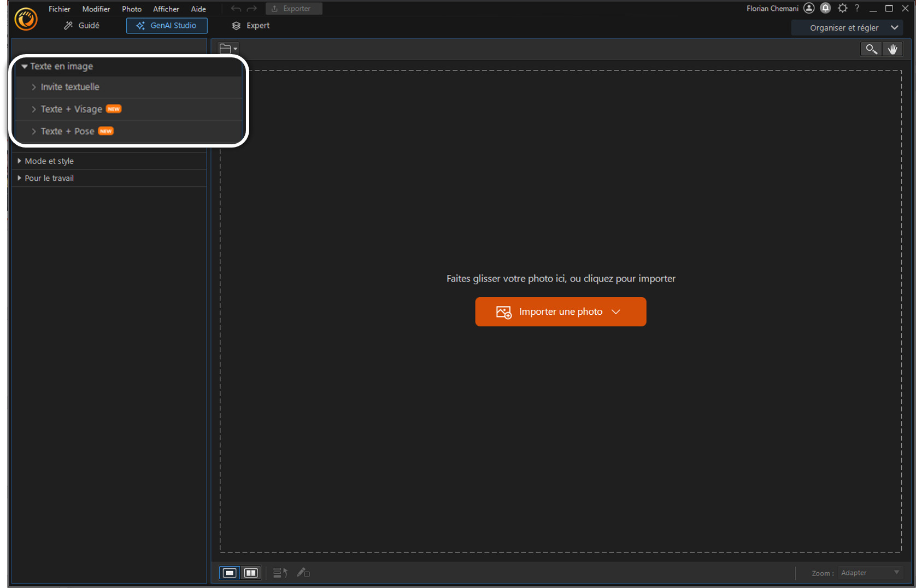Viewport: 916px width, 588px height.
Task: Select the GenAI Studio tab
Action: click(x=167, y=26)
